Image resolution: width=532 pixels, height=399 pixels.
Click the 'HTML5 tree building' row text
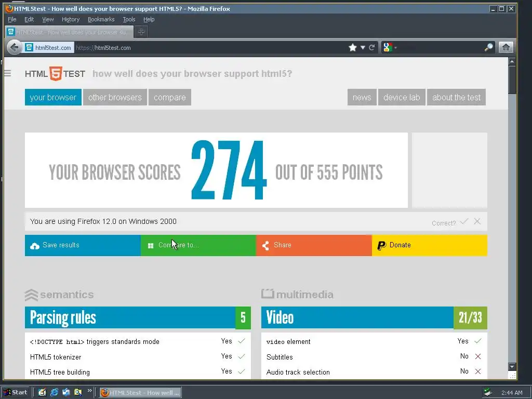(60, 372)
